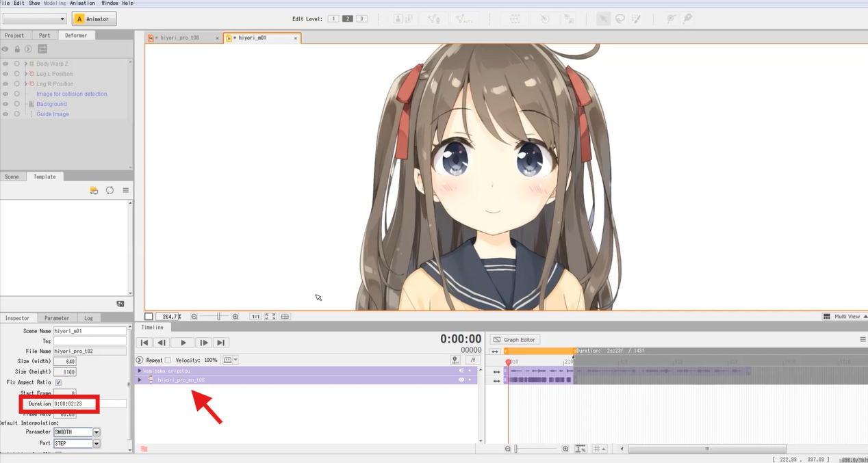This screenshot has width=868, height=463.
Task: Play the animation
Action: pyautogui.click(x=182, y=343)
